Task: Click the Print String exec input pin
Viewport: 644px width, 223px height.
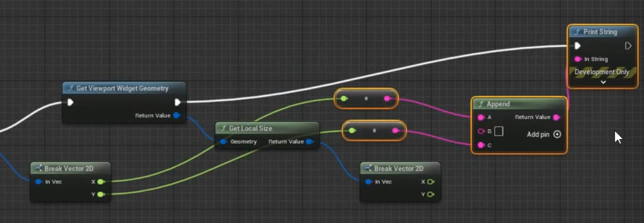Action: [x=578, y=46]
